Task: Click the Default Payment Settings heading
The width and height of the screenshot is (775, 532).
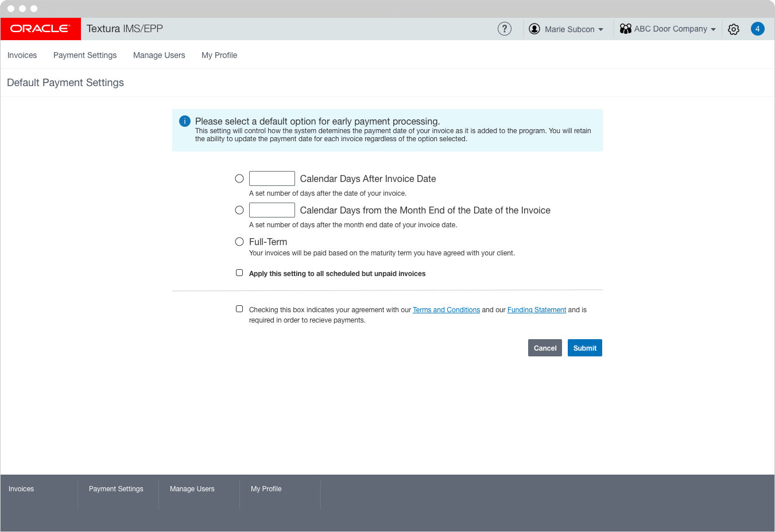Action: (x=65, y=83)
